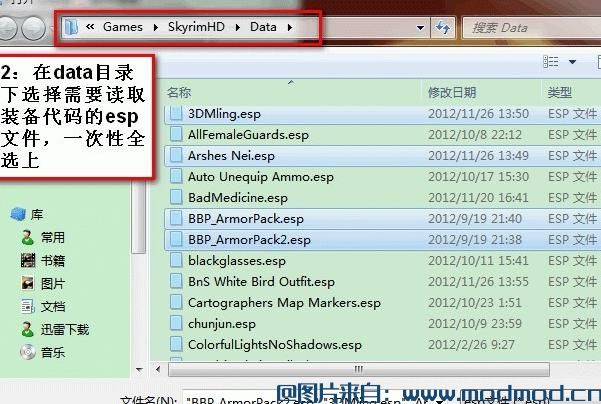Select the file name 3DMling.esp
601x404 pixels.
(224, 114)
